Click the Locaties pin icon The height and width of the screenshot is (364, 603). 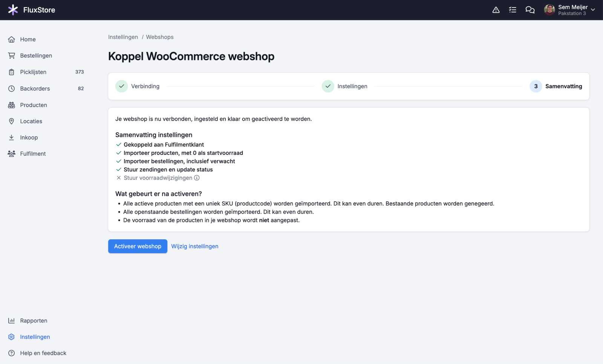click(x=12, y=121)
